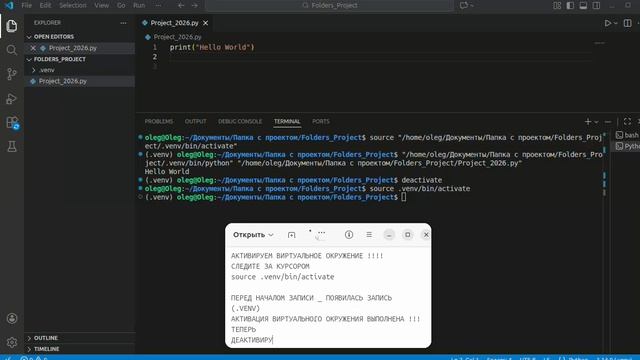Image resolution: width=640 pixels, height=360 pixels.
Task: Run Python file with play icon
Action: (x=607, y=23)
